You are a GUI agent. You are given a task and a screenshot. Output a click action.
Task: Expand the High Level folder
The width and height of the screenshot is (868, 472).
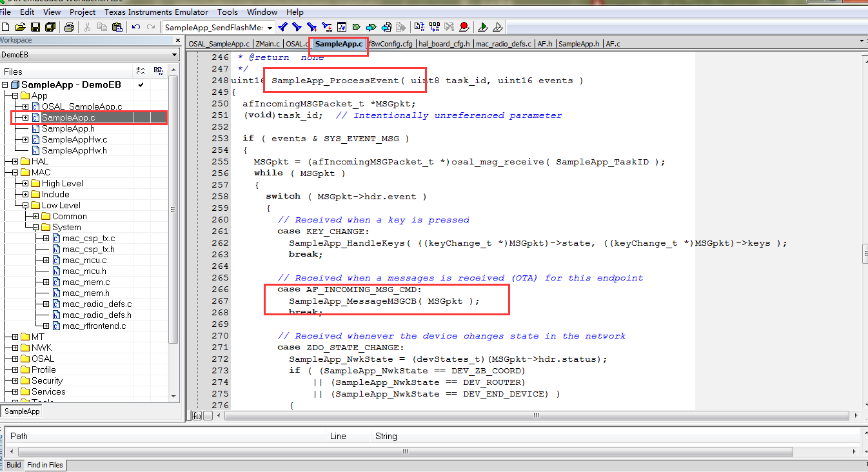(x=25, y=183)
